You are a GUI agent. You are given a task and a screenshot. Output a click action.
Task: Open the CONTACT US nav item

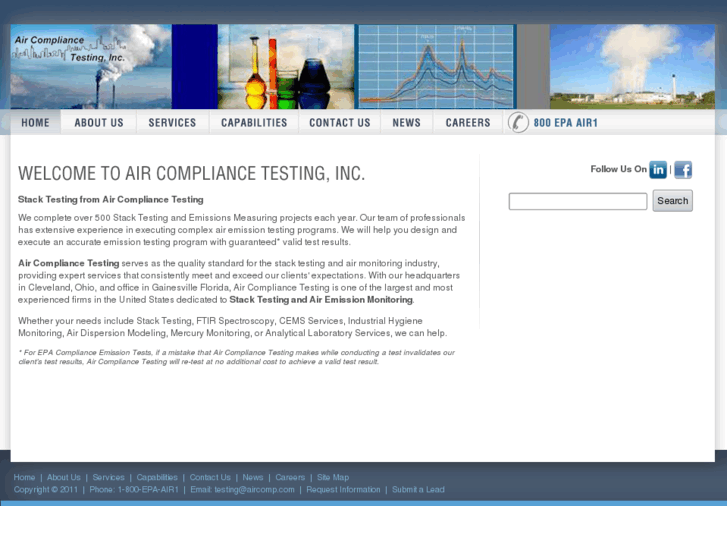click(340, 122)
